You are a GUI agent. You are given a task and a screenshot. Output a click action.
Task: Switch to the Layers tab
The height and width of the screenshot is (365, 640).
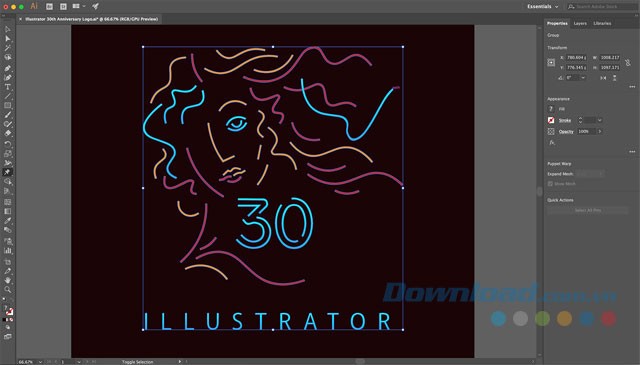tap(580, 23)
